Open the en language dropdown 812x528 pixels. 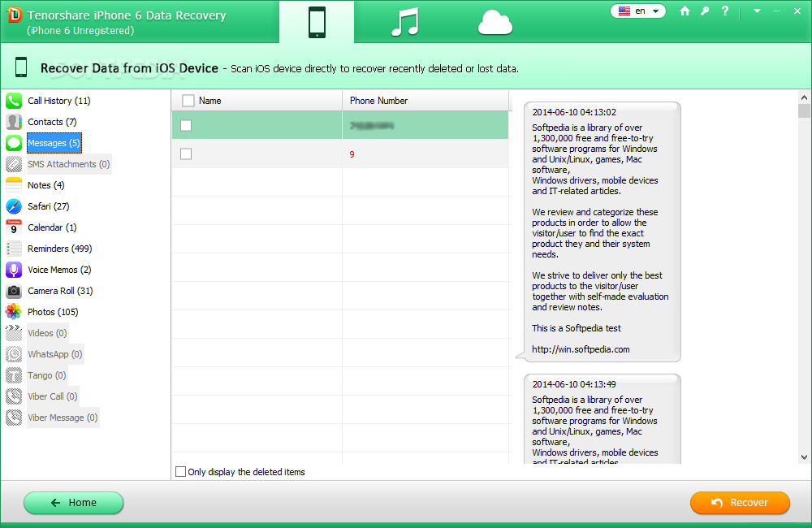pos(638,11)
